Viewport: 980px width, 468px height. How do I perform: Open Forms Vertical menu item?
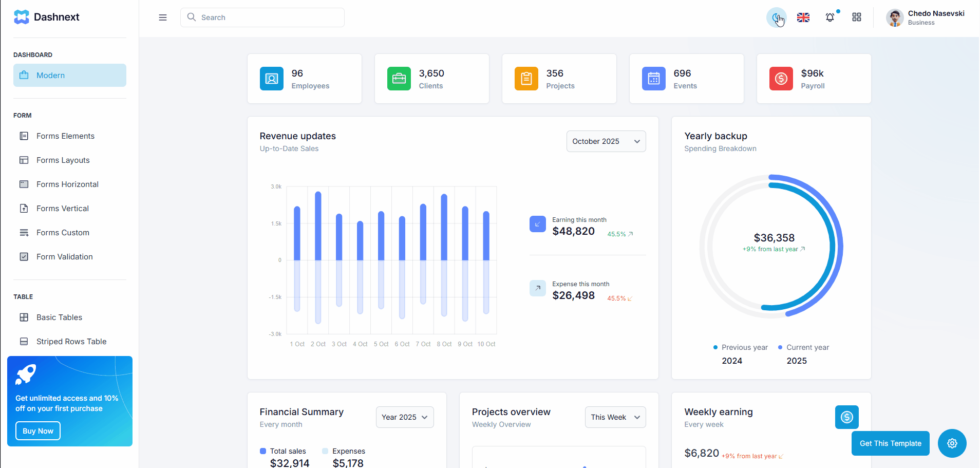click(x=70, y=209)
